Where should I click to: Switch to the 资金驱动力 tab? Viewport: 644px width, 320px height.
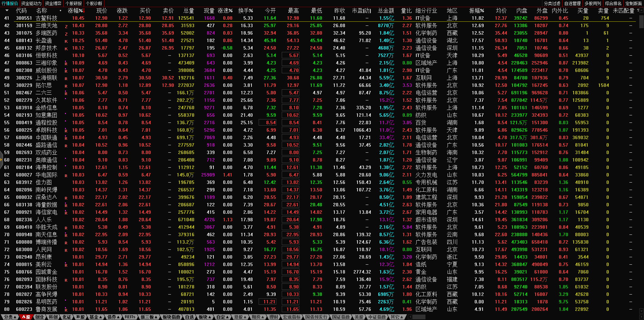(31, 3)
